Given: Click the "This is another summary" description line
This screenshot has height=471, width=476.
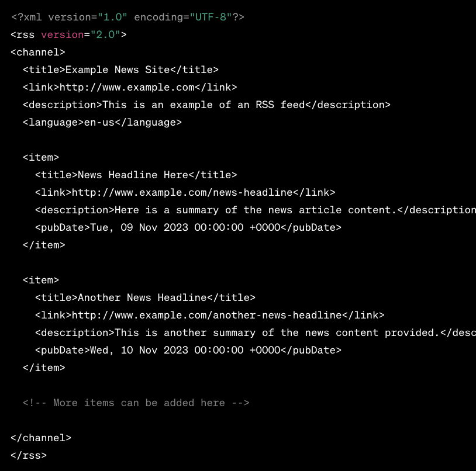Looking at the screenshot, I should [276, 333].
